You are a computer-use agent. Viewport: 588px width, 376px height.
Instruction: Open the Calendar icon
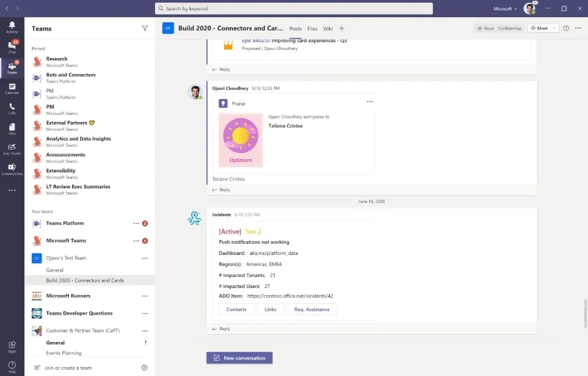[x=12, y=88]
